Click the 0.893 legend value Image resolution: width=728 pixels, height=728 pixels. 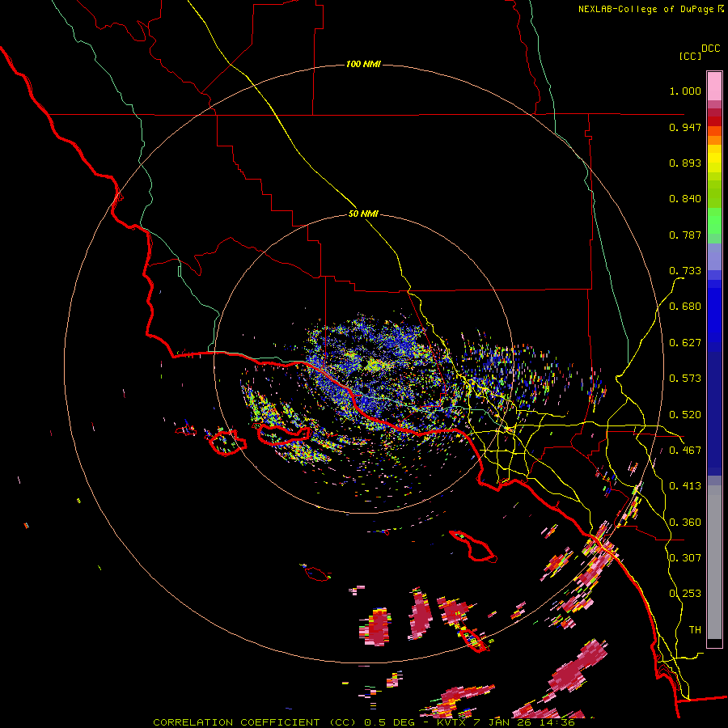coord(685,163)
